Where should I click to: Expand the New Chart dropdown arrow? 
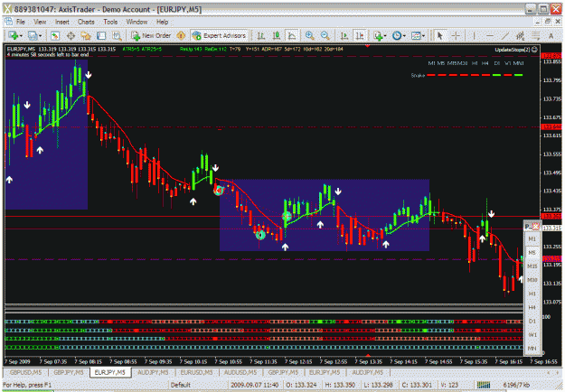click(21, 35)
